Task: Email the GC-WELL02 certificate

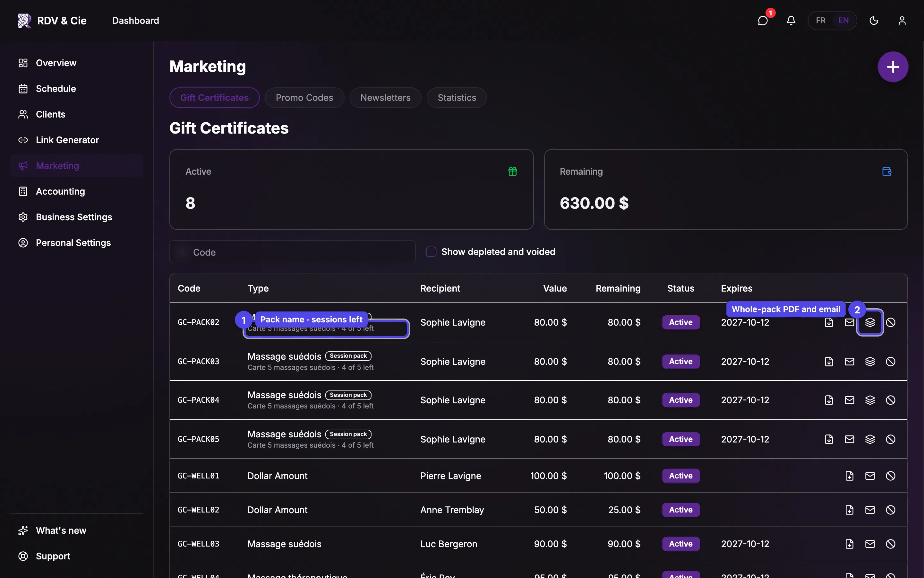Action: pos(870,510)
